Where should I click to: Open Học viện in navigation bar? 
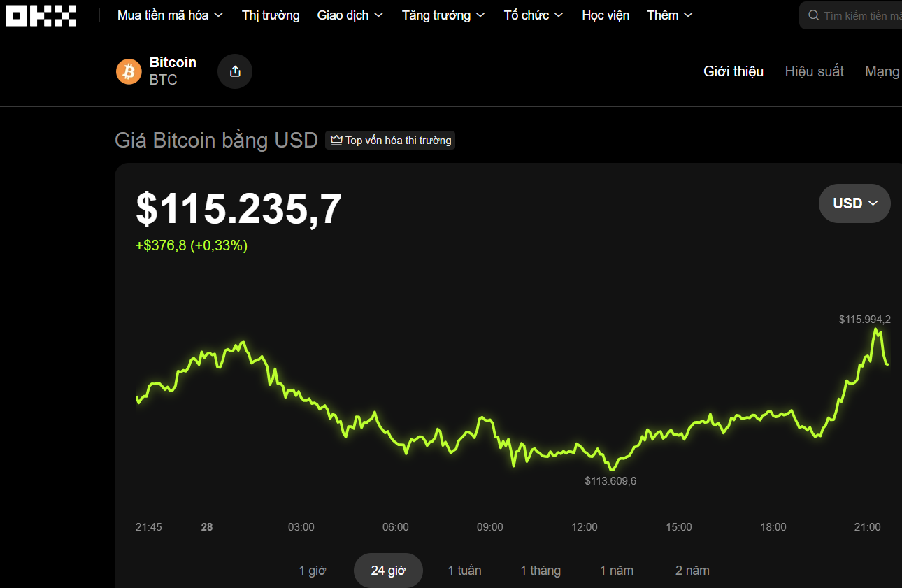point(606,15)
